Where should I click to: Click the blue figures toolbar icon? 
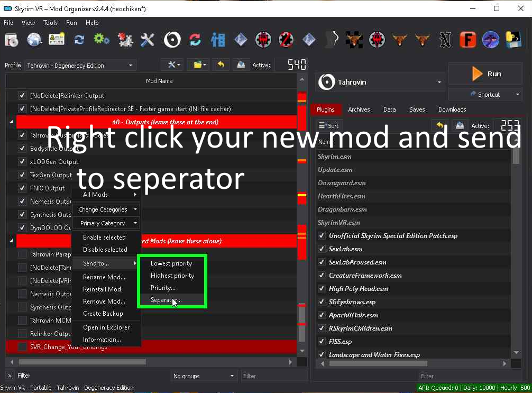[x=218, y=40]
